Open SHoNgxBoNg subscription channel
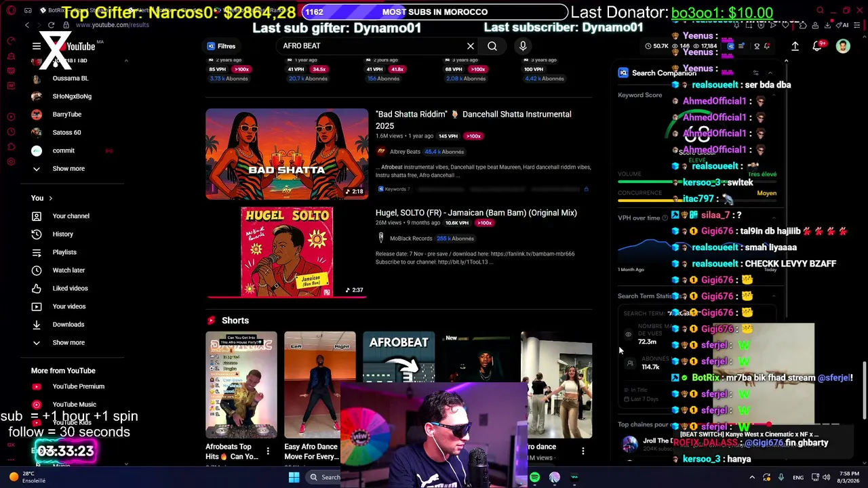The width and height of the screenshot is (868, 488). [x=72, y=96]
